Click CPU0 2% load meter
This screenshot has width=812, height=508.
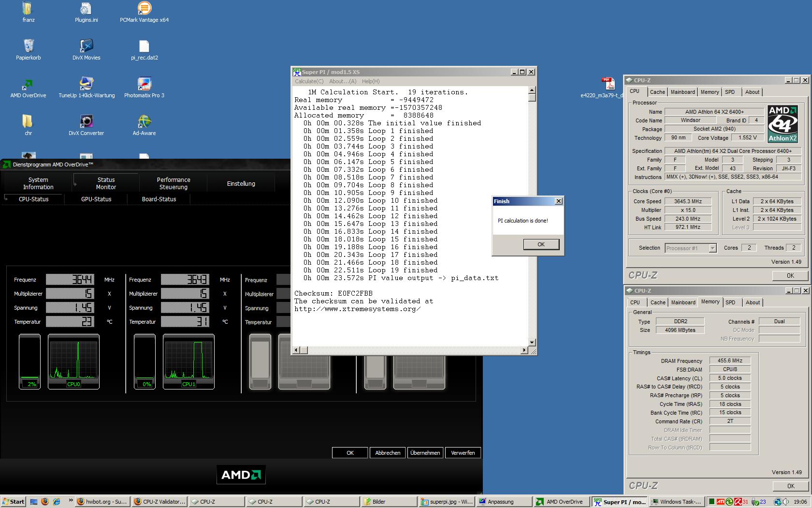click(29, 361)
